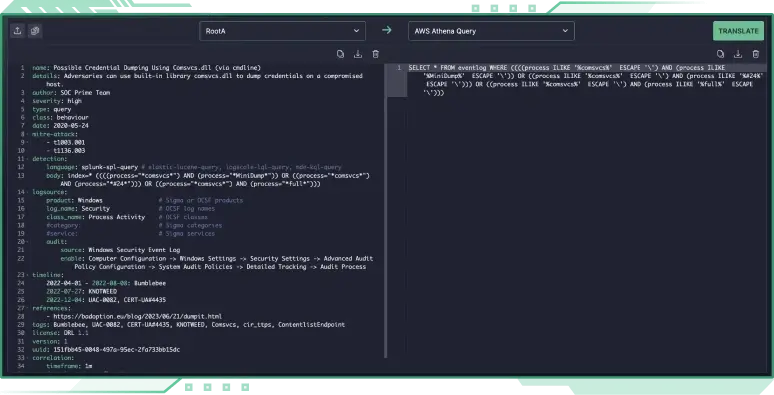Click the '2022-07-27: KNOTWEED' line
The width and height of the screenshot is (774, 395).
[81, 292]
